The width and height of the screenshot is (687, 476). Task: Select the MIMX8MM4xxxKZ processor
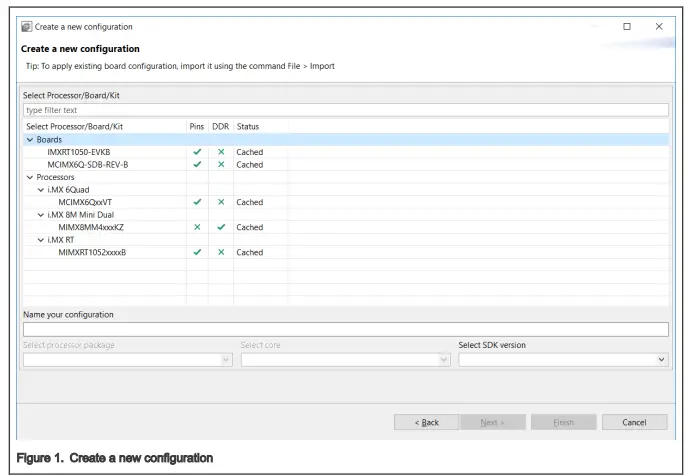(91, 227)
